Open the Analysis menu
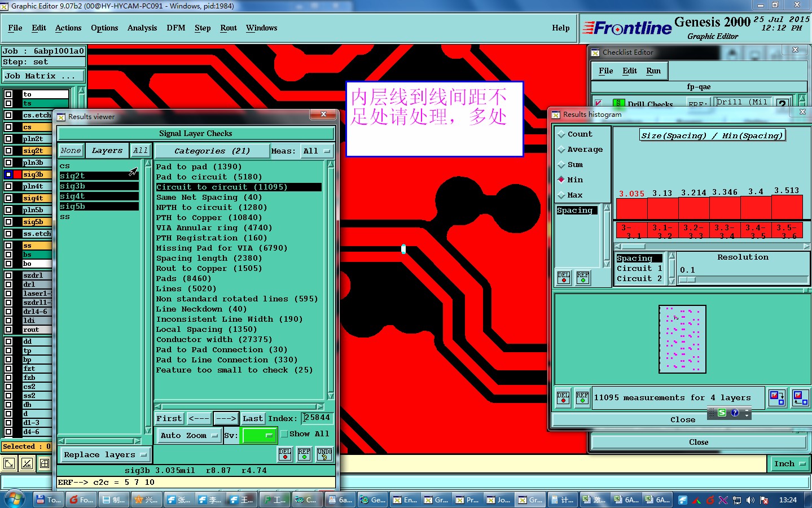This screenshot has width=812, height=508. click(x=142, y=28)
